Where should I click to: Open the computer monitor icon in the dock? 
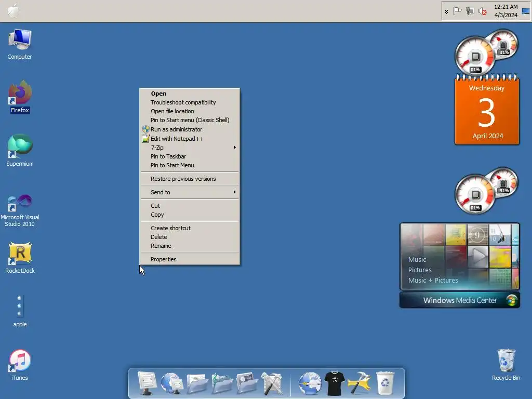tap(147, 383)
